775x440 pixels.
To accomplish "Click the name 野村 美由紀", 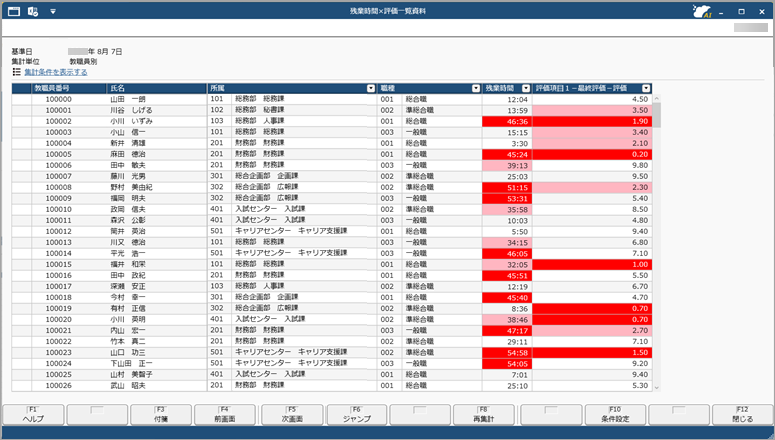I will [131, 187].
